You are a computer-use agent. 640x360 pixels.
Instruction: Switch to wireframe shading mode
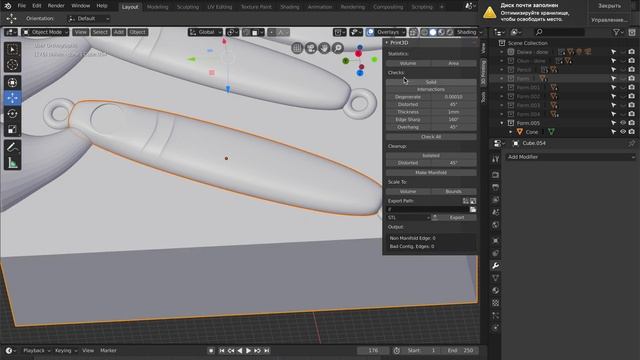point(424,32)
